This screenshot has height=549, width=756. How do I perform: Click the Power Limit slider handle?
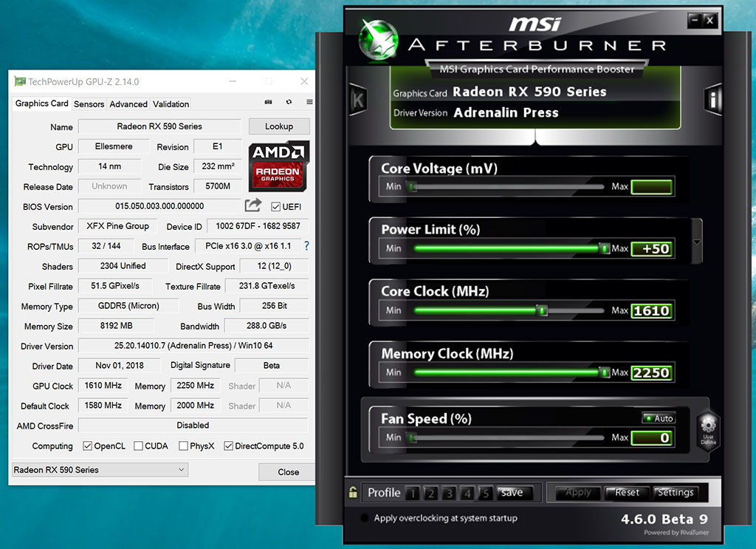604,248
